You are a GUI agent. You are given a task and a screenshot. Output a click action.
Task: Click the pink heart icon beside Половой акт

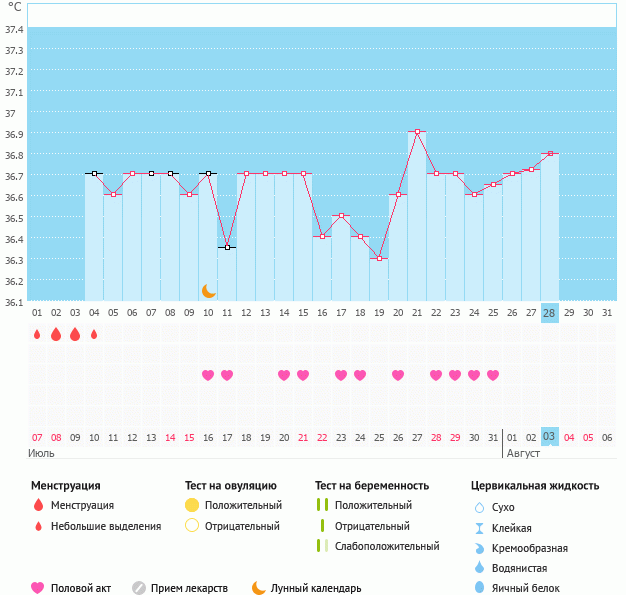coord(38,588)
